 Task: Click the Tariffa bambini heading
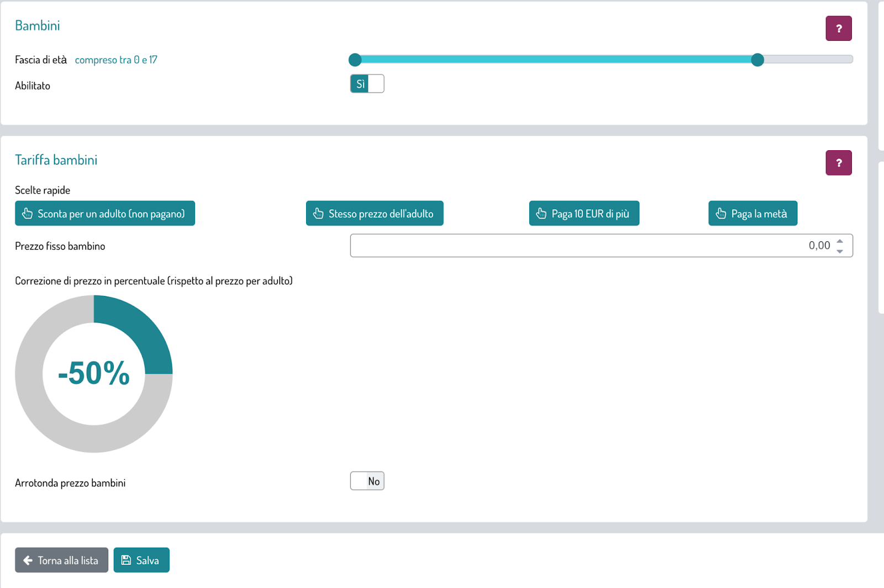click(x=56, y=160)
